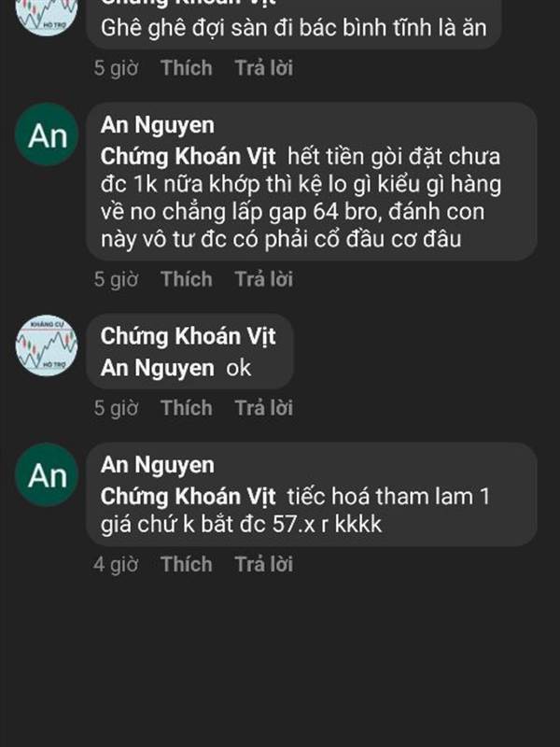The image size is (560, 747).
Task: Open An Nguyen mention before 'ok'
Action: 158,368
